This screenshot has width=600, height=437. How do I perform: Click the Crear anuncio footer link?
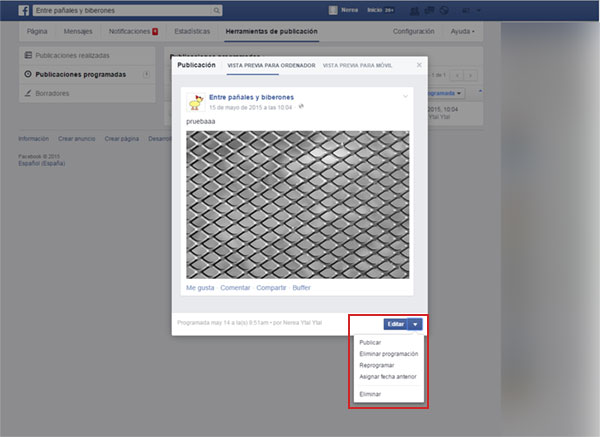click(77, 139)
